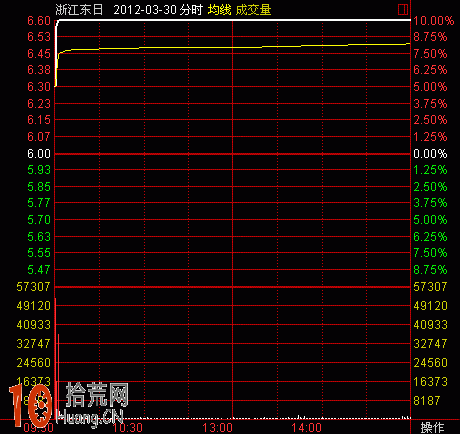Click the 6.07 price axis label
The image size is (460, 434).
coord(39,137)
